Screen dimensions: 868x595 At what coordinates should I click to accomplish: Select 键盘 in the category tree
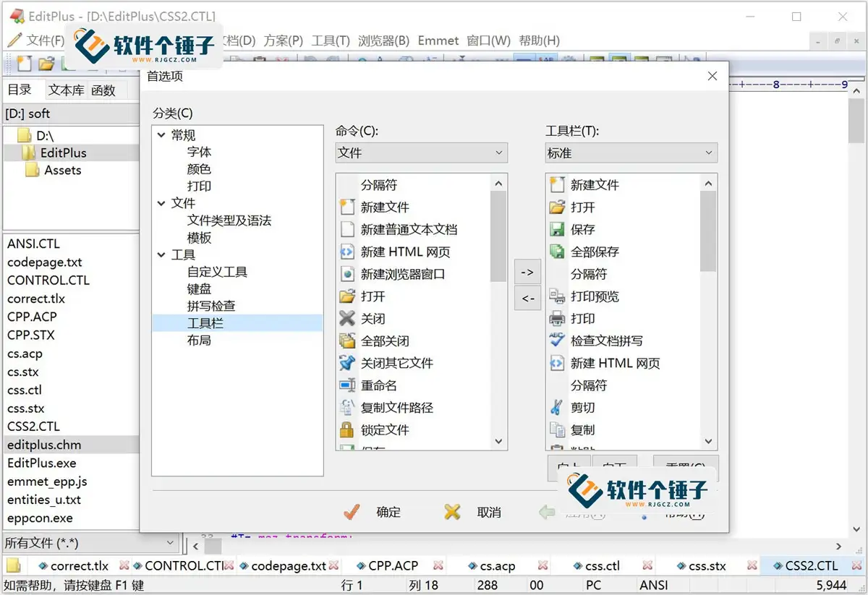click(x=199, y=289)
